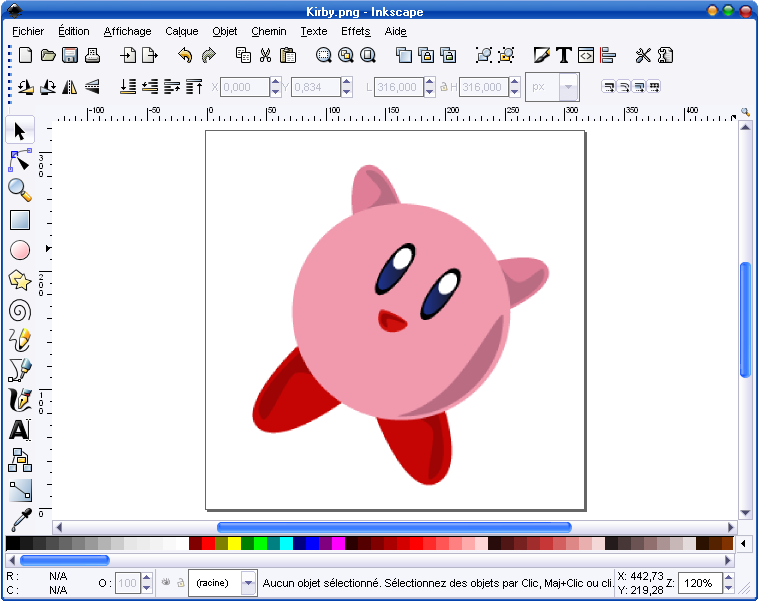Pick the cyan palette swatch
The height and width of the screenshot is (601, 759).
pyautogui.click(x=287, y=543)
